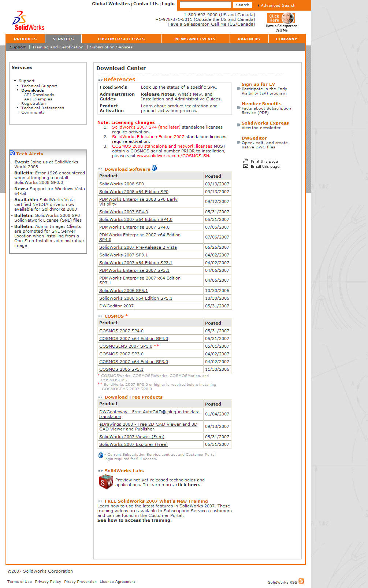The width and height of the screenshot is (368, 588).
Task: Open the Partners navigation tab
Action: tap(249, 39)
